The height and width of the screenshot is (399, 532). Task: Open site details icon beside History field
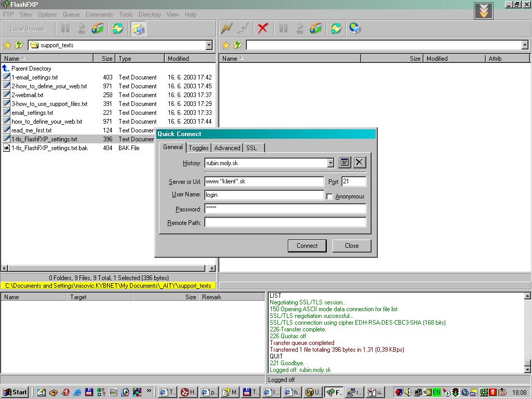344,163
